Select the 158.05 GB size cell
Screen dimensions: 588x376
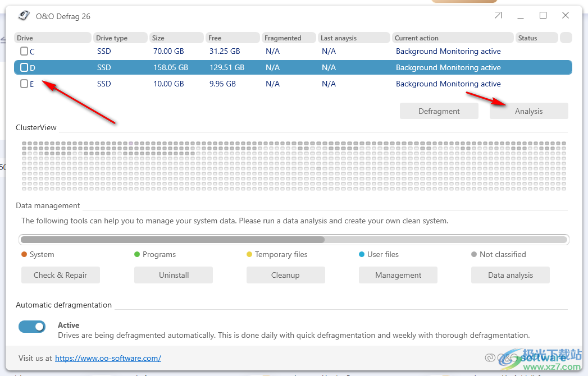[171, 67]
